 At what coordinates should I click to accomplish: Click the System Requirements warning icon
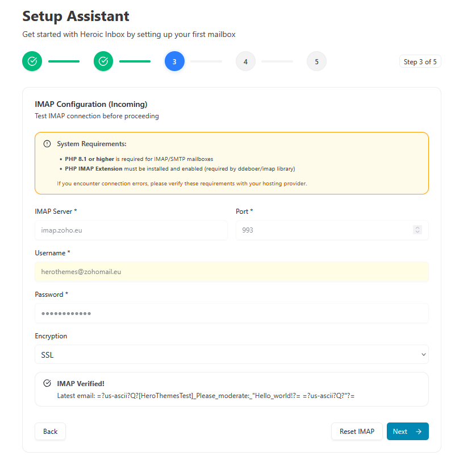tap(47, 144)
